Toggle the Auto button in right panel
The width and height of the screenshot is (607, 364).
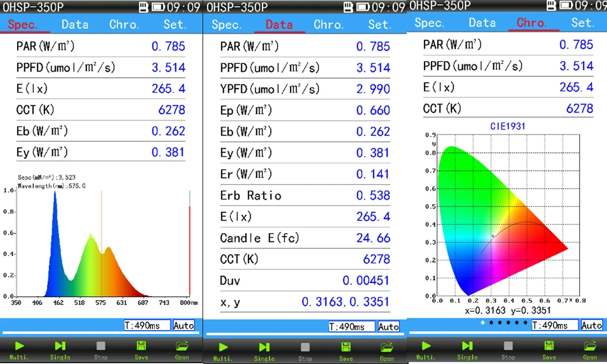coord(592,325)
